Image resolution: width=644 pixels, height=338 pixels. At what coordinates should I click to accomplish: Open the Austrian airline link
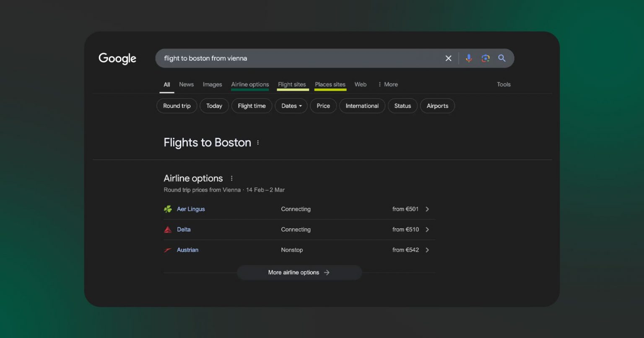tap(187, 250)
